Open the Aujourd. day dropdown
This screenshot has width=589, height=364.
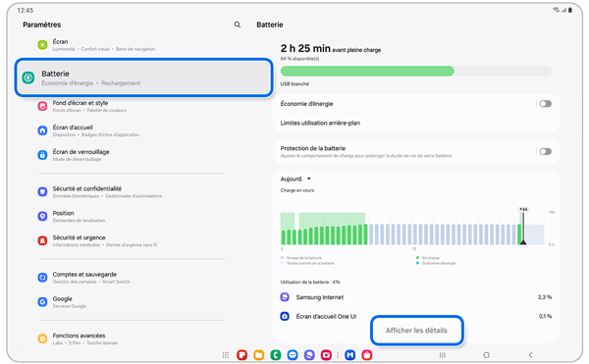click(x=295, y=179)
